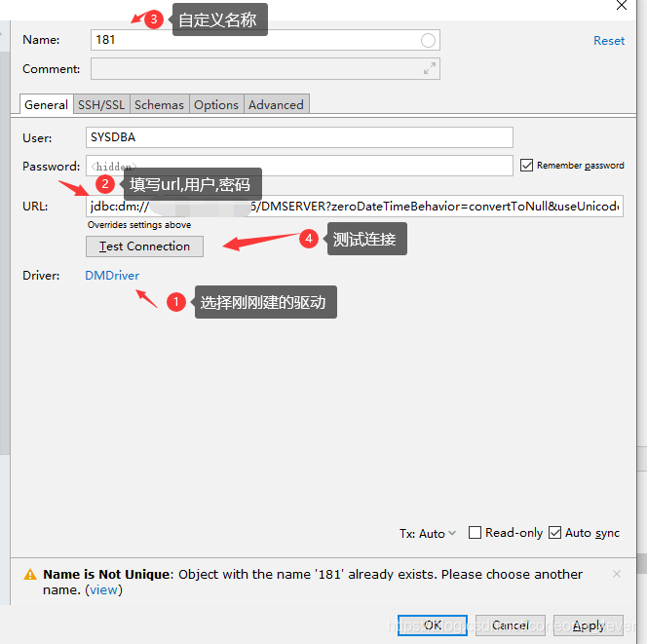Switch to the General tab
Viewport: 647px width, 644px height.
pos(46,104)
